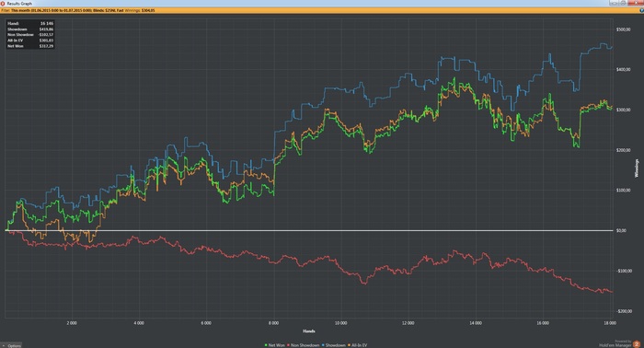Click the 12 000 x-axis label
This screenshot has width=644, height=348.
408,323
